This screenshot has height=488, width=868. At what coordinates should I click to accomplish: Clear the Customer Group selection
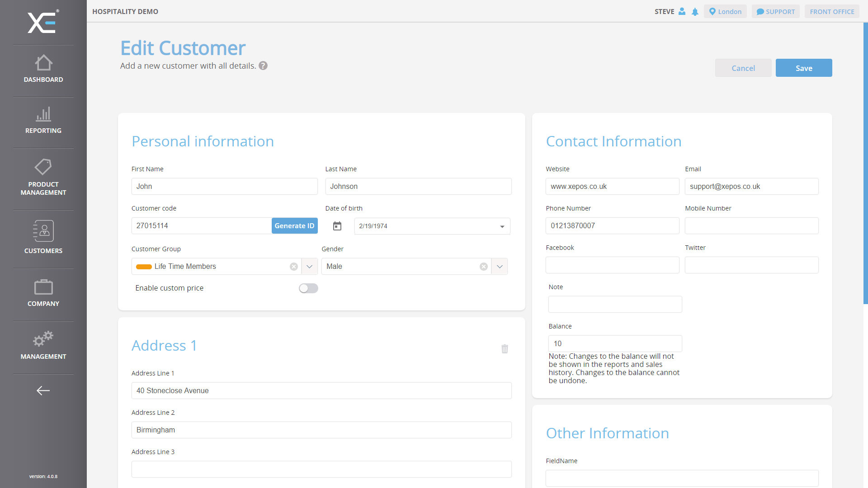pyautogui.click(x=294, y=267)
